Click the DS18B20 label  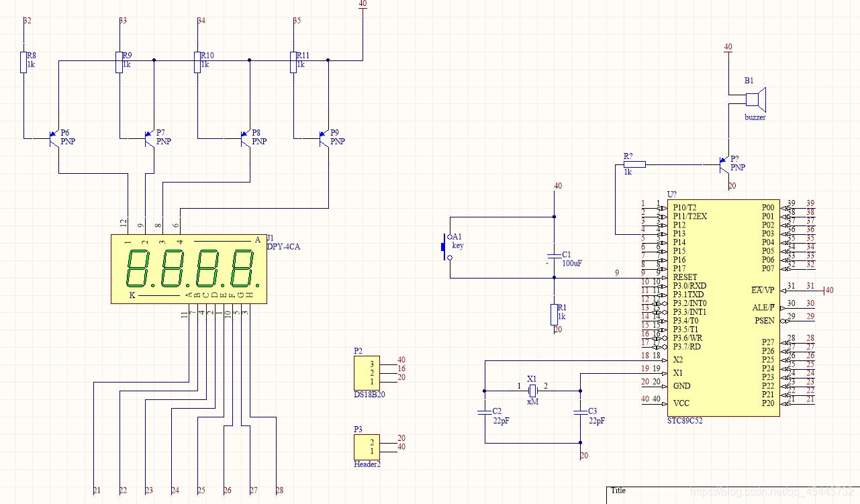(x=369, y=395)
